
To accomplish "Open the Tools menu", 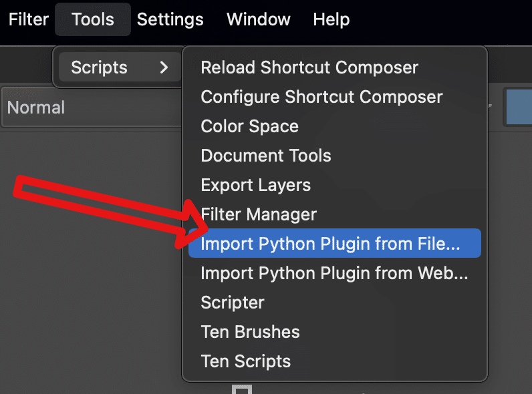I will point(93,19).
